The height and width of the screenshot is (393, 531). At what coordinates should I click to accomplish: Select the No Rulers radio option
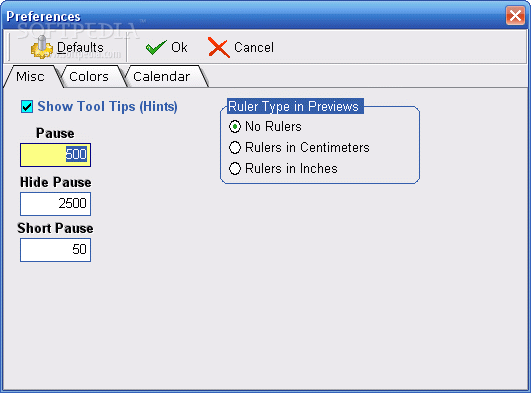pos(235,126)
